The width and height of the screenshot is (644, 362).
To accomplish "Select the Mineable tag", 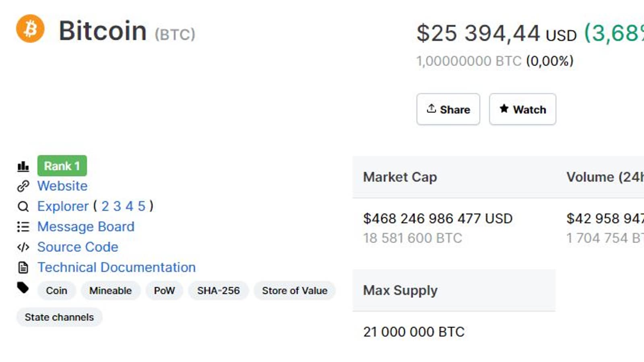I will point(110,291).
